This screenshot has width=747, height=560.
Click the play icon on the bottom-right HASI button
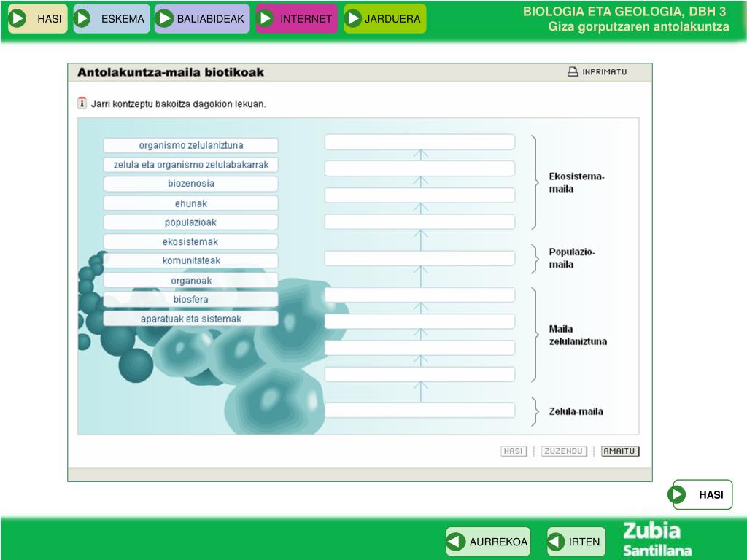click(677, 494)
